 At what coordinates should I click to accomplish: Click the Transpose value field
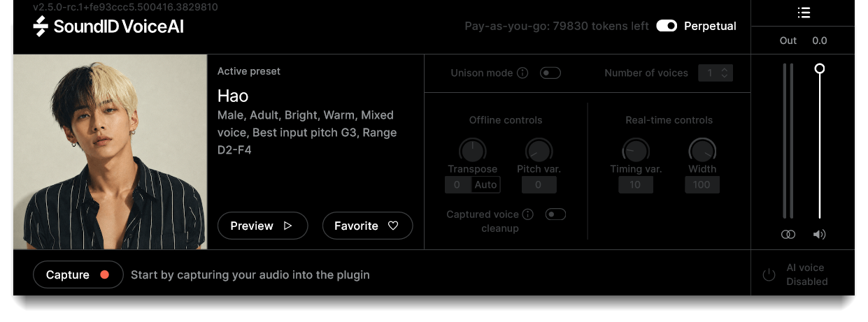(457, 185)
